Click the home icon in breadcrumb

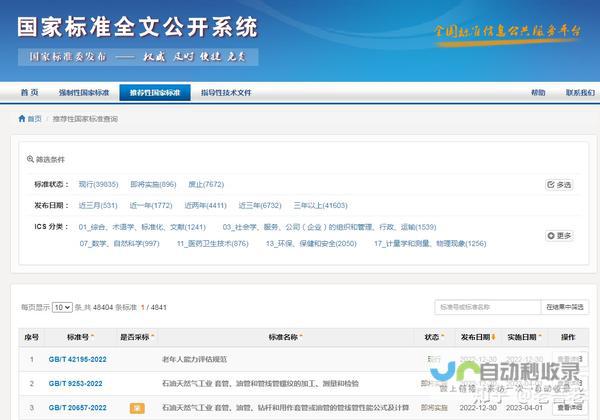(x=22, y=119)
